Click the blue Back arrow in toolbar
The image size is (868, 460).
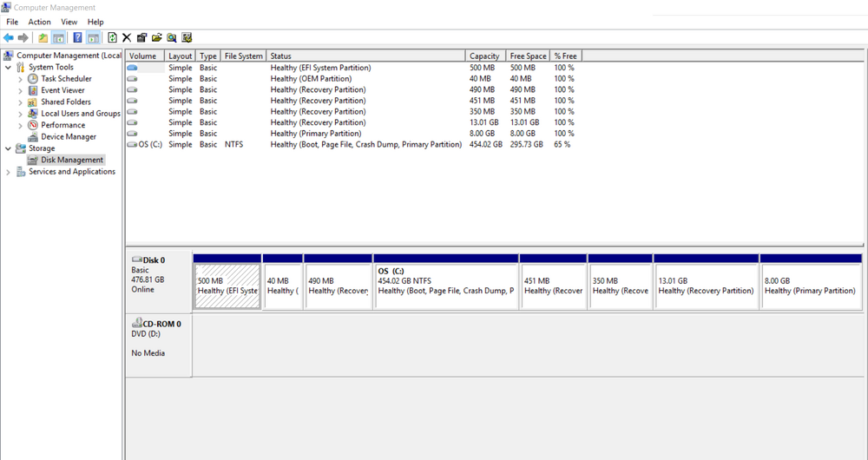coord(9,37)
